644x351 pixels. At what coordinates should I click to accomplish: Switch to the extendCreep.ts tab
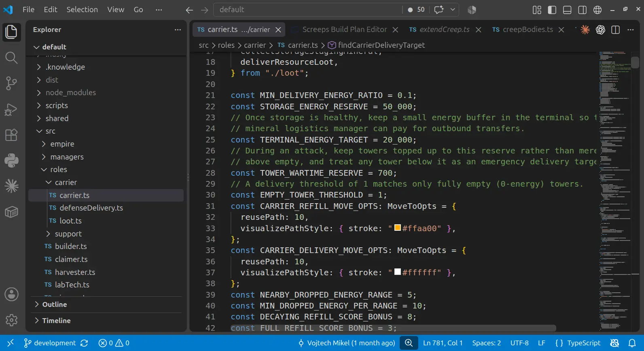tap(445, 30)
